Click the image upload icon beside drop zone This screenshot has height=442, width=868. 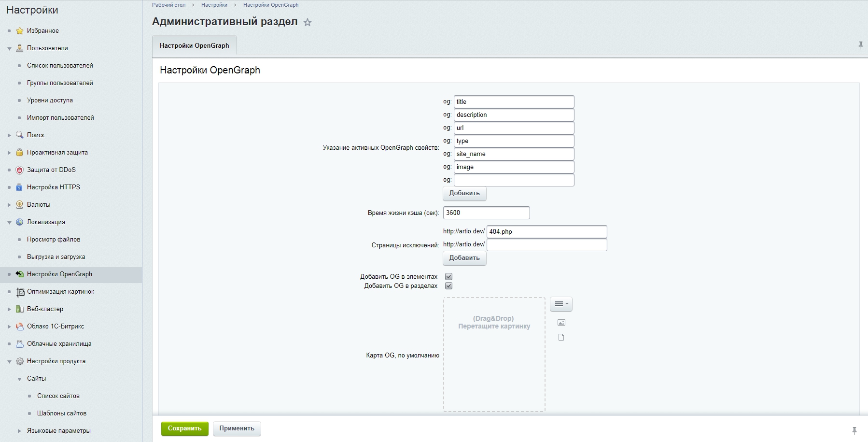pos(561,323)
